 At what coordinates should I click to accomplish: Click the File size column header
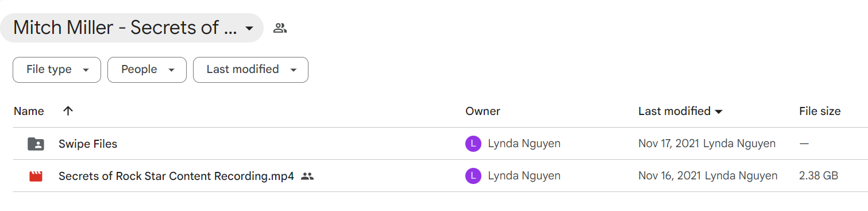(820, 111)
